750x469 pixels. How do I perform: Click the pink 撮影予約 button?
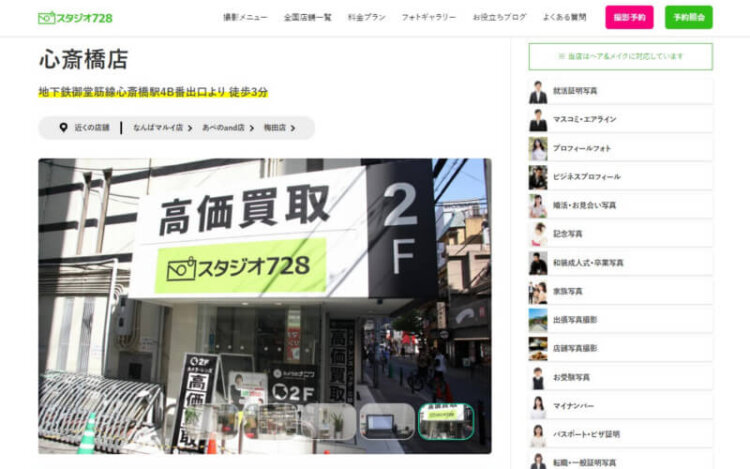click(629, 17)
